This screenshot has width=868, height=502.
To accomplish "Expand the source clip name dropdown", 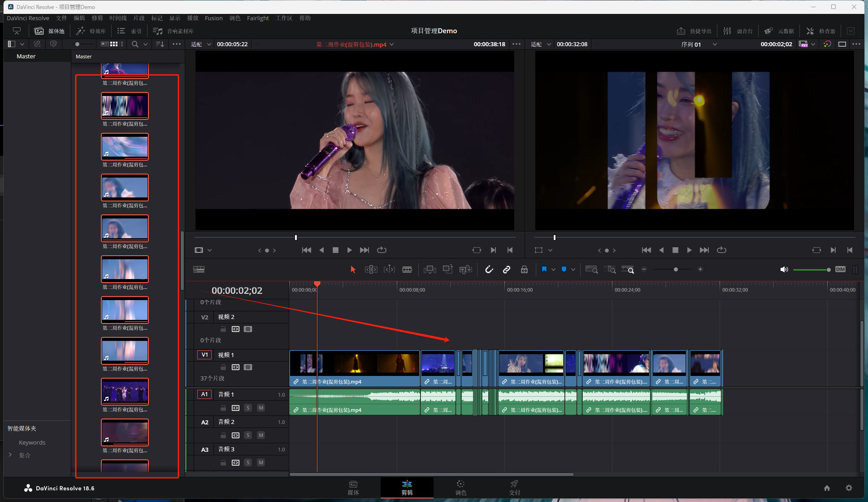I will (x=392, y=44).
